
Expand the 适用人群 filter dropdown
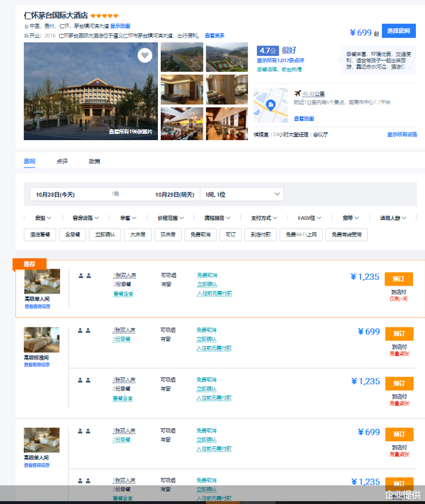[x=393, y=218]
